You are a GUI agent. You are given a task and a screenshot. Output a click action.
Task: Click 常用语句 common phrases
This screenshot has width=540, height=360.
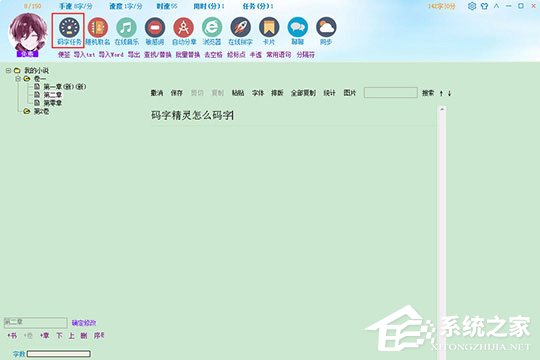(279, 54)
